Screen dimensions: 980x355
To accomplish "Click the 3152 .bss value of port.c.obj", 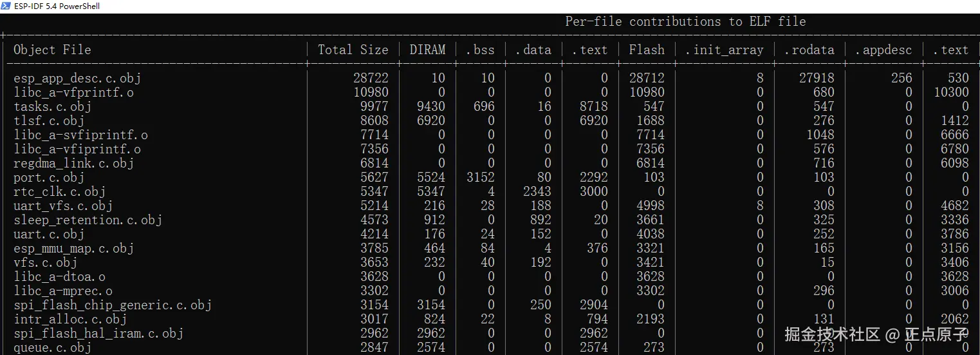I will 481,177.
